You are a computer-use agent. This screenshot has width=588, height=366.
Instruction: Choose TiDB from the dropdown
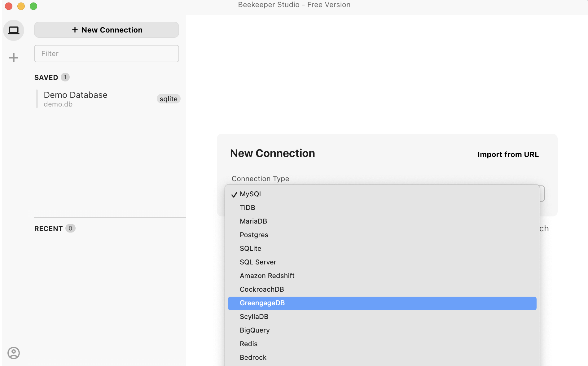(382, 207)
